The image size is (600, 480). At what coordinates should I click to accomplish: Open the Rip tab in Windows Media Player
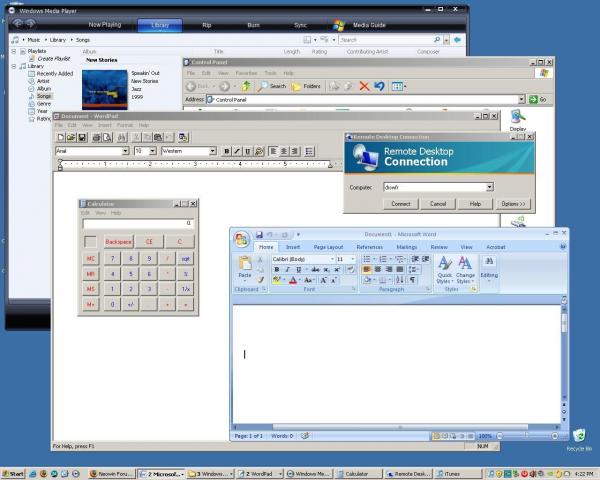[207, 25]
